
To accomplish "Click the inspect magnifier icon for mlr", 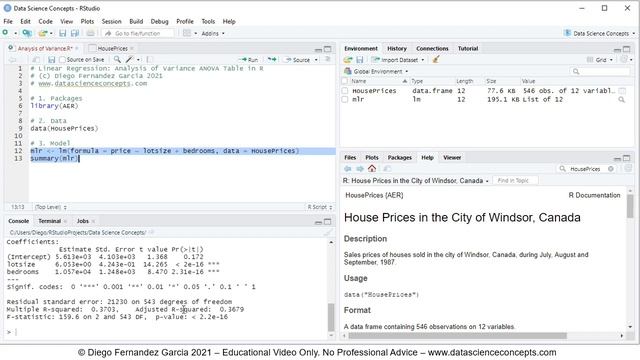I will pyautogui.click(x=622, y=99).
